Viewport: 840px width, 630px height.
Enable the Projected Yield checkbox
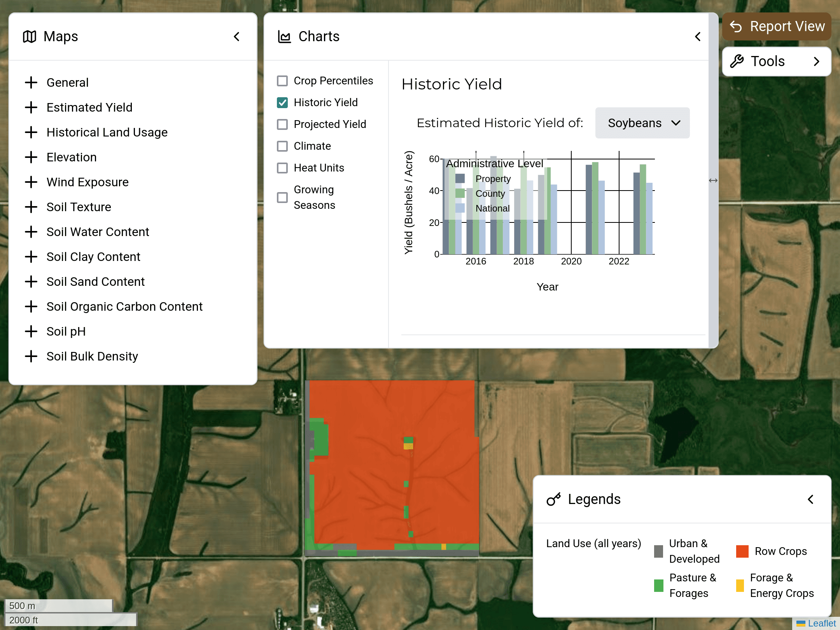(x=282, y=124)
